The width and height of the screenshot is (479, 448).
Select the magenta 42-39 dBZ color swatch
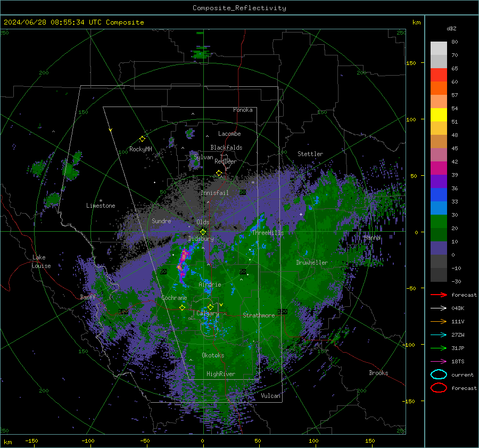[439, 168]
